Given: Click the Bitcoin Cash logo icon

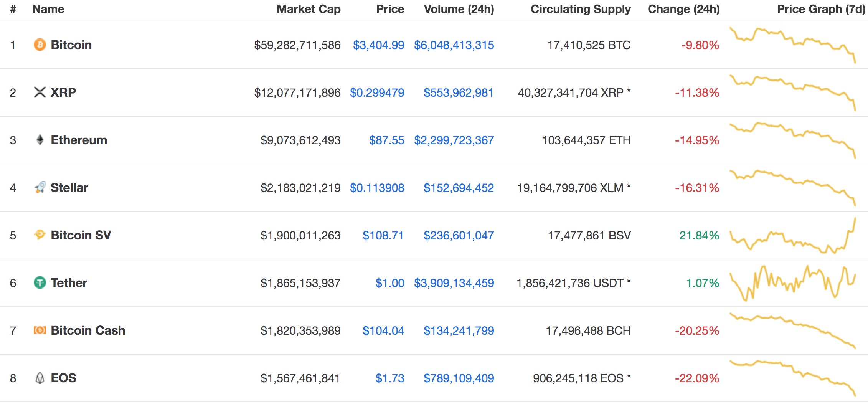Looking at the screenshot, I should (x=40, y=330).
